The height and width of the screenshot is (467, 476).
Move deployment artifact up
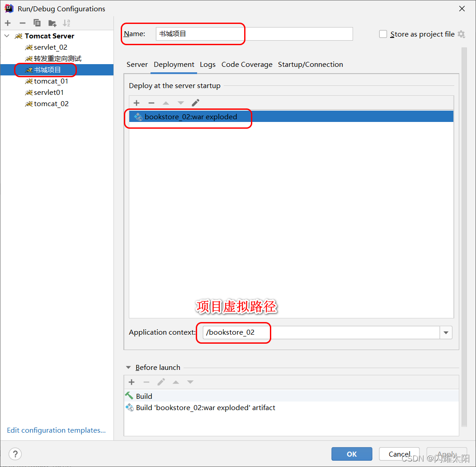166,103
